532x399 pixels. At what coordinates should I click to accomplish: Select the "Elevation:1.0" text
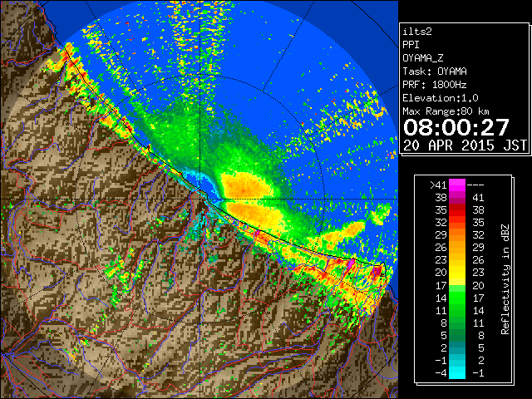click(x=441, y=98)
